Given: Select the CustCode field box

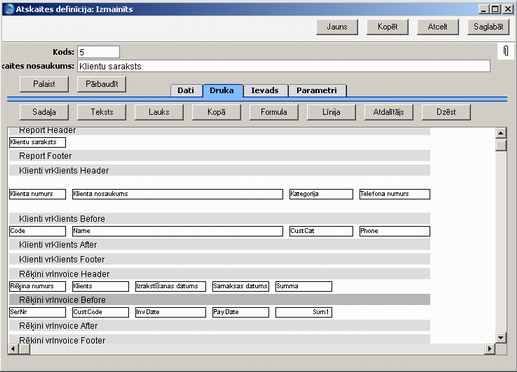Looking at the screenshot, I should pyautogui.click(x=100, y=312).
